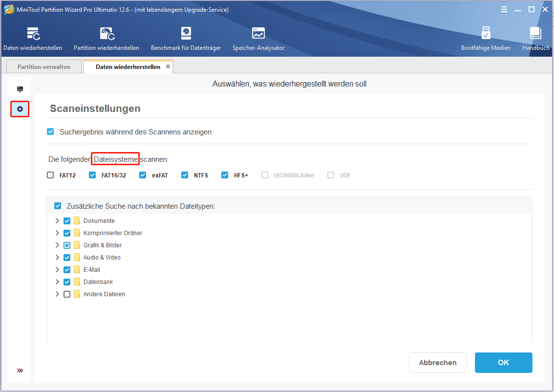
Task: Launch Partition wiederherstellen tool
Action: coord(107,39)
